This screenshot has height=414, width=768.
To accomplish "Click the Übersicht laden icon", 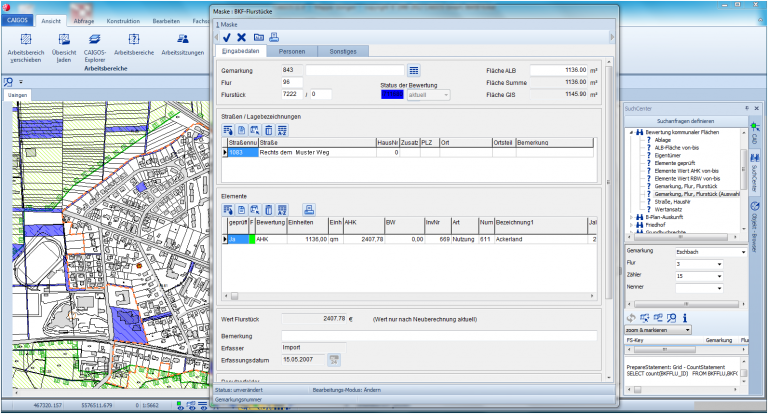I will (63, 38).
